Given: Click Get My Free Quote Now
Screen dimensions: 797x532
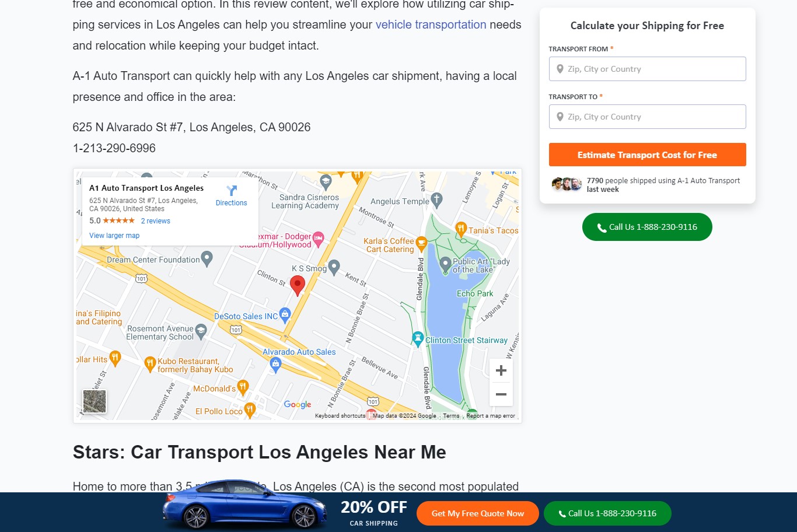Looking at the screenshot, I should 477,513.
